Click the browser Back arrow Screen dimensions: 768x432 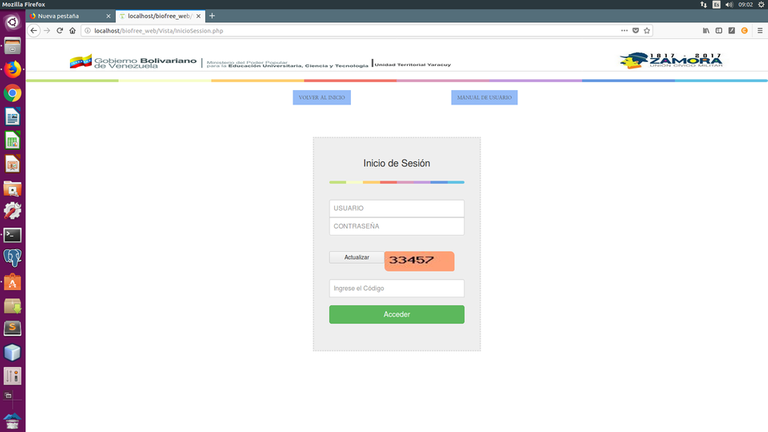pos(33,30)
